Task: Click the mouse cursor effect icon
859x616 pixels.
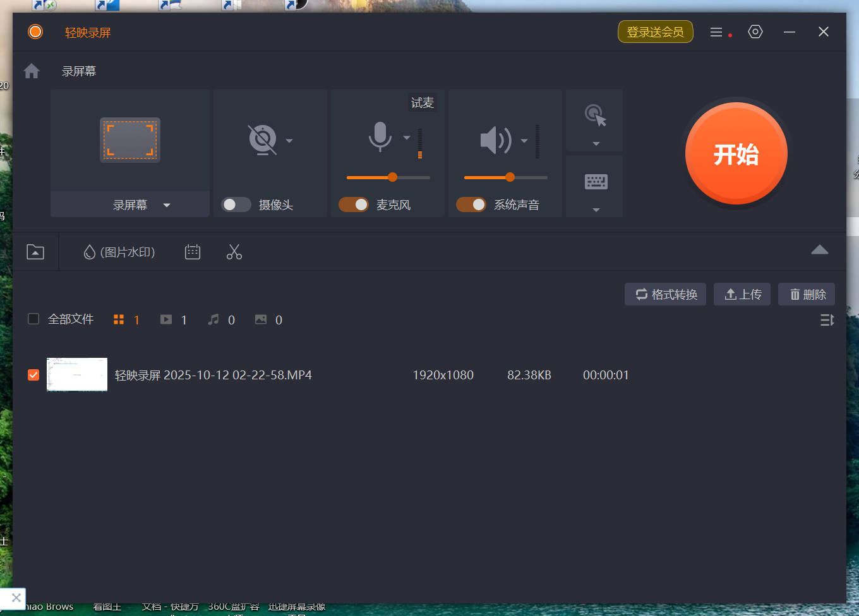Action: tap(595, 115)
